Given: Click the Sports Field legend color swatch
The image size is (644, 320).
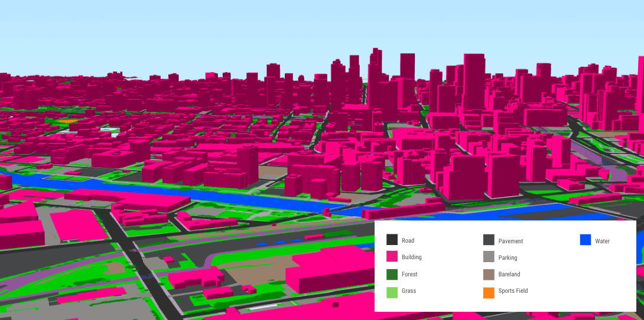Looking at the screenshot, I should pyautogui.click(x=489, y=292).
